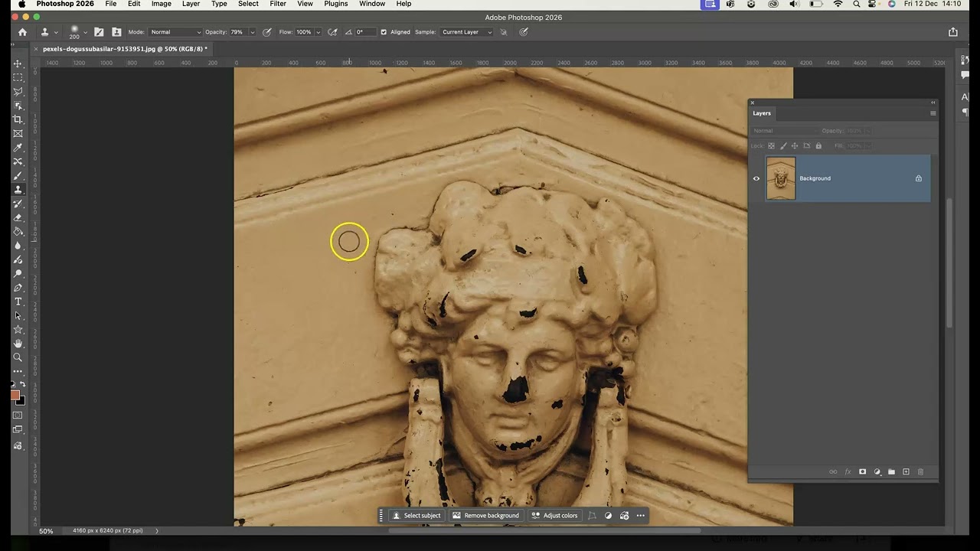Screen dimensions: 980x551
Task: Select the Crop tool
Action: coord(18,119)
